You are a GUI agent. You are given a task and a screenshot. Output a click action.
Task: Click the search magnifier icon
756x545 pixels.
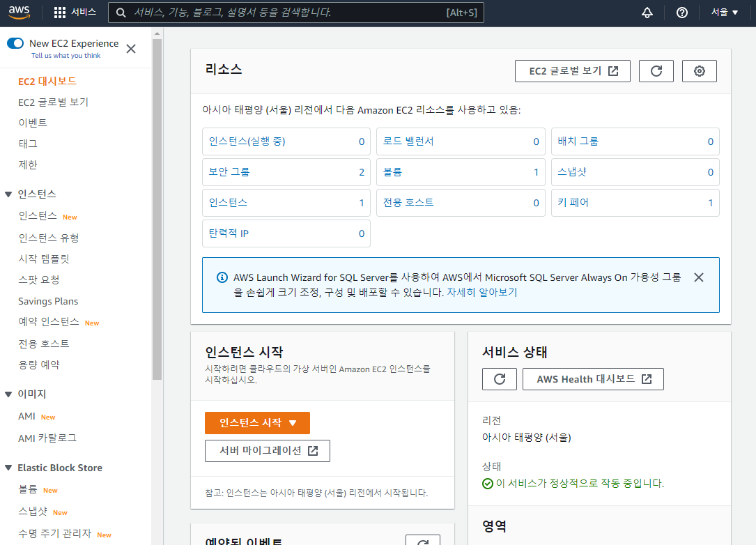[121, 13]
